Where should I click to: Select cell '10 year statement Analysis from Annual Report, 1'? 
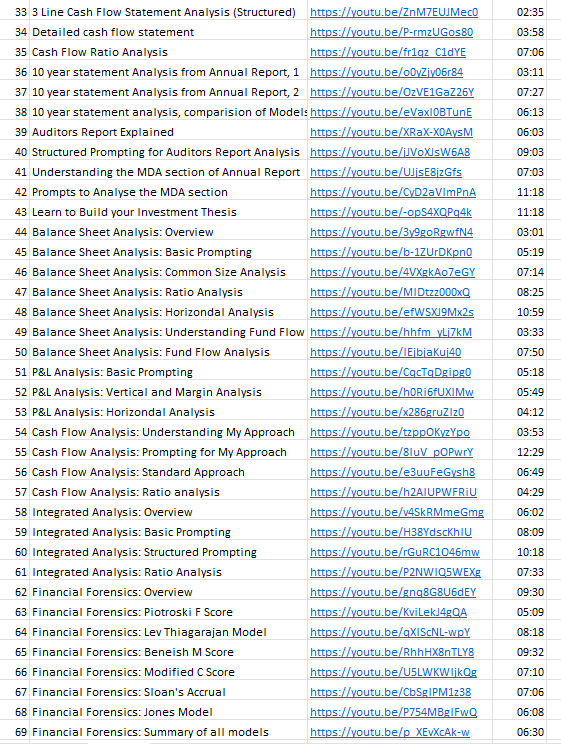point(168,72)
